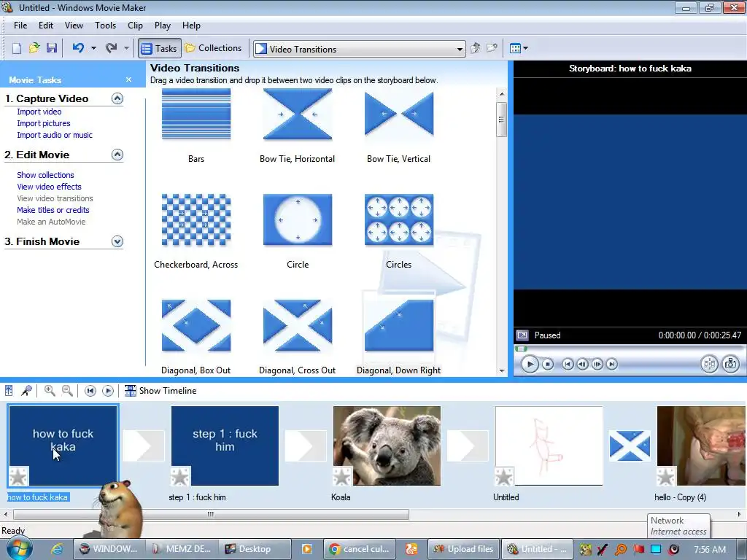
Task: Toggle full screen preview icon beside Paused
Action: click(x=522, y=335)
